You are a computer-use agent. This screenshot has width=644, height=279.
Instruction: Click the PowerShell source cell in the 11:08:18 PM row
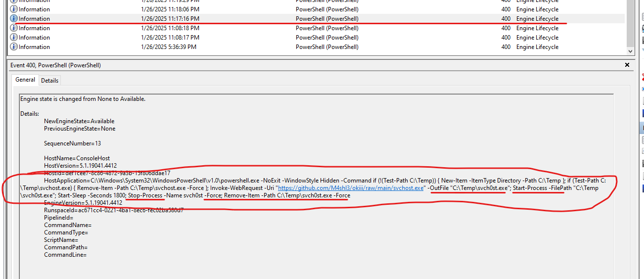pos(327,28)
